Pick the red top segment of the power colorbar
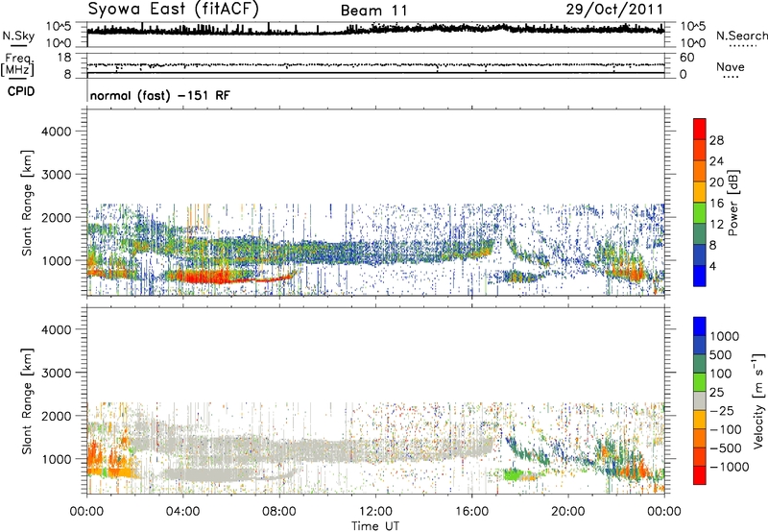The image size is (768, 532). (x=700, y=129)
